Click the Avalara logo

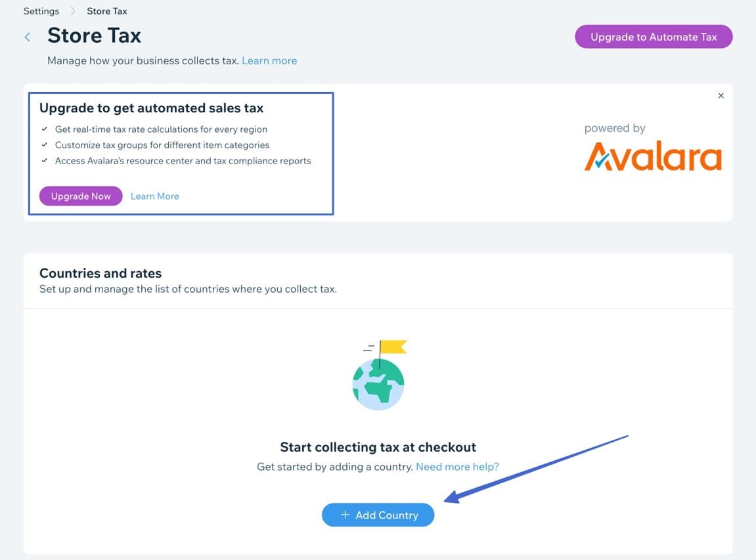point(652,157)
